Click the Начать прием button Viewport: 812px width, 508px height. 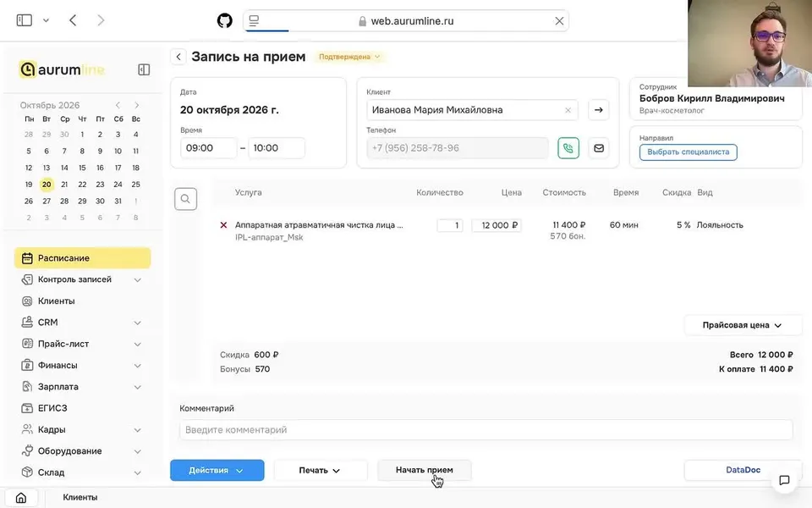tap(424, 470)
